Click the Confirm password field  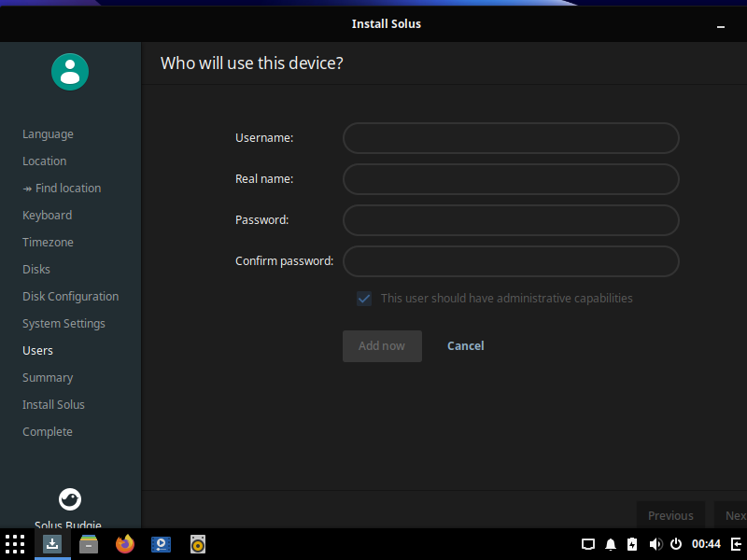pyautogui.click(x=511, y=261)
